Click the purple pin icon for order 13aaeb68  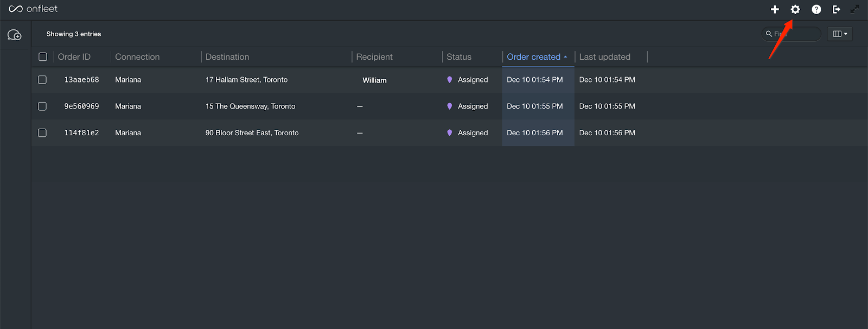[449, 80]
